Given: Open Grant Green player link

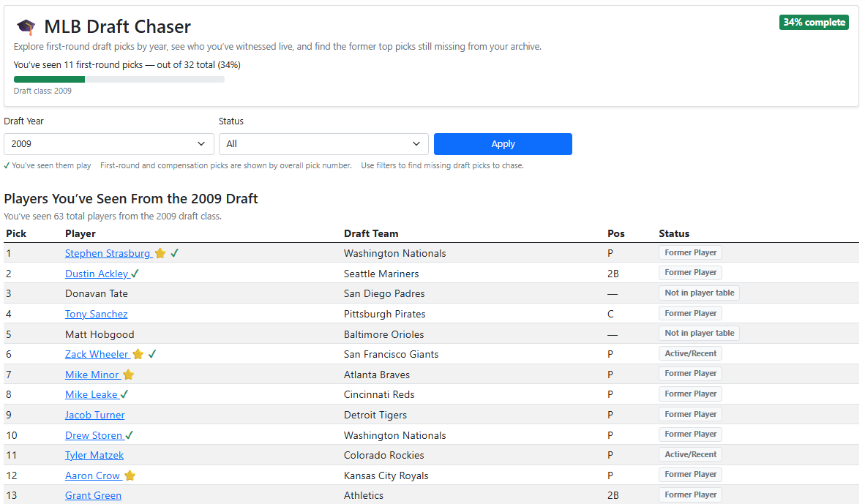Looking at the screenshot, I should [x=93, y=495].
